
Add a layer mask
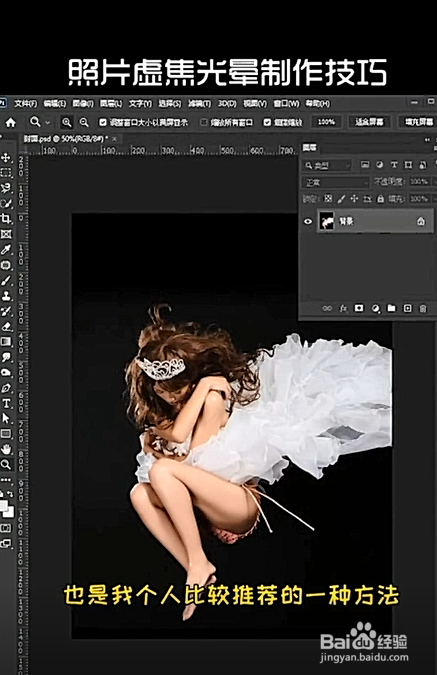pos(359,308)
